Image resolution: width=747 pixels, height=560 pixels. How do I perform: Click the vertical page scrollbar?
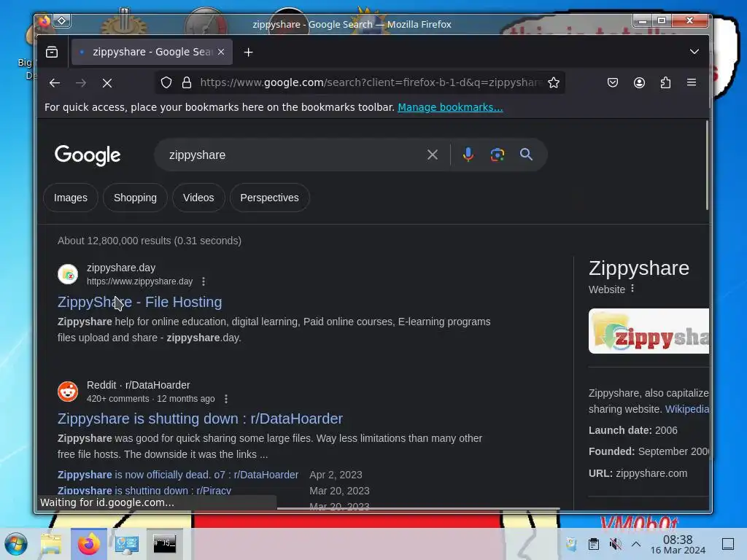pyautogui.click(x=707, y=165)
